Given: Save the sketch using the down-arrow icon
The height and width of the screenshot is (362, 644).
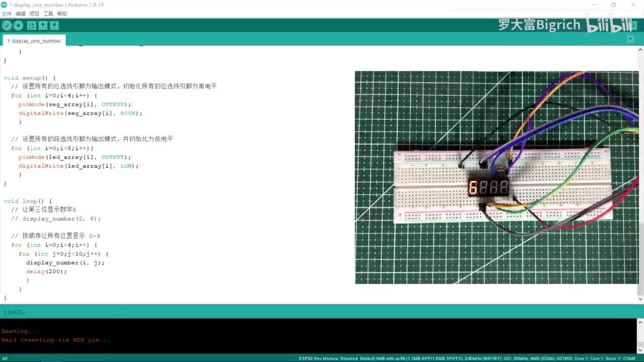Looking at the screenshot, I should (54, 26).
